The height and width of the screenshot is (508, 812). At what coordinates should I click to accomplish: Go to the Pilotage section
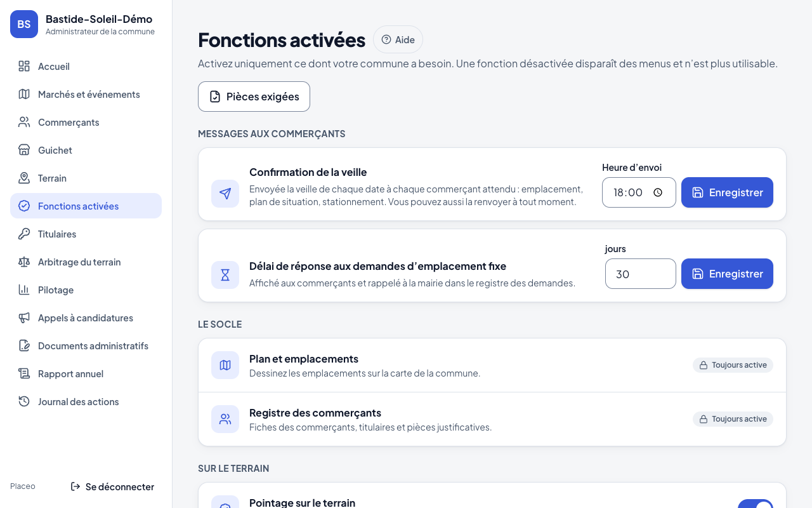86,290
